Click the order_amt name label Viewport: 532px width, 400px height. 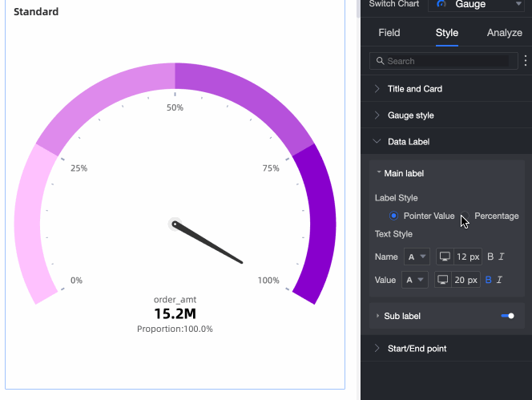coord(175,300)
